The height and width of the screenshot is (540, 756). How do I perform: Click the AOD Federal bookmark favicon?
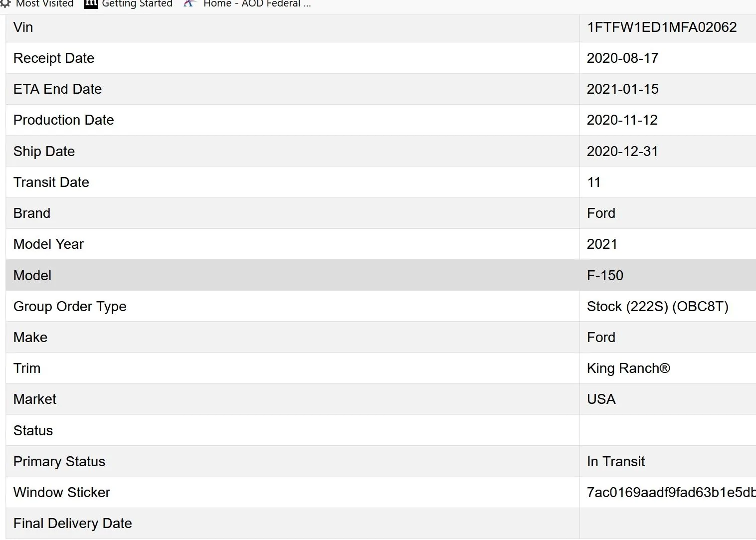point(189,3)
